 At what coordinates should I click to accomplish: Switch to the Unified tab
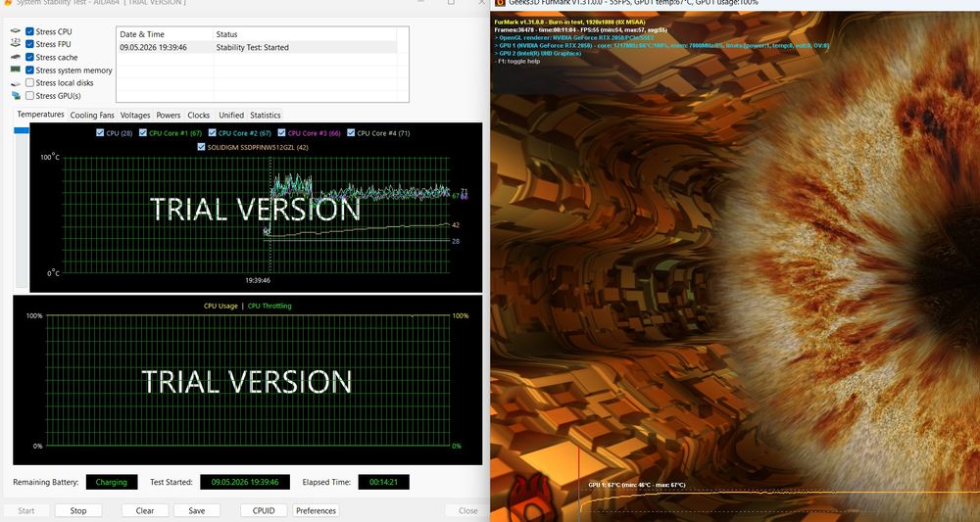pyautogui.click(x=231, y=115)
